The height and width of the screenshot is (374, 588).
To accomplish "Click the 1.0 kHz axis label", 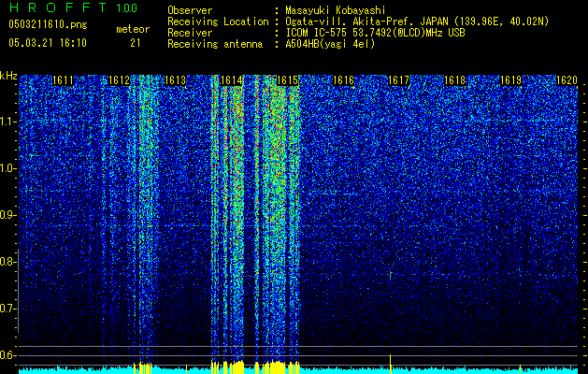I will click(x=7, y=168).
